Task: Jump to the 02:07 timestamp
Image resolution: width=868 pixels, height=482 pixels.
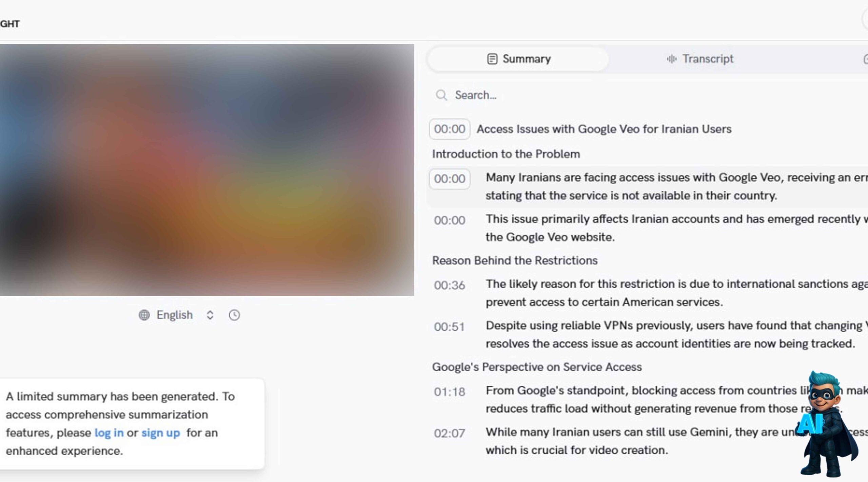Action: click(x=450, y=434)
